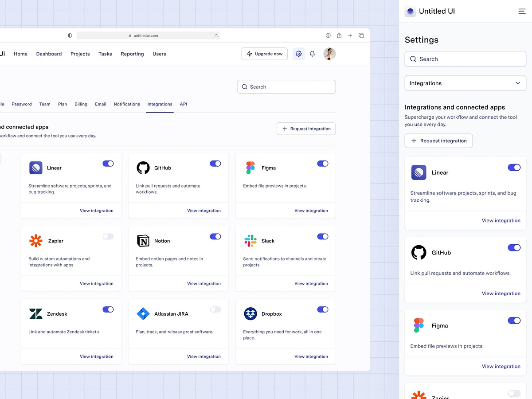Open the Reporting menu item

tap(132, 54)
